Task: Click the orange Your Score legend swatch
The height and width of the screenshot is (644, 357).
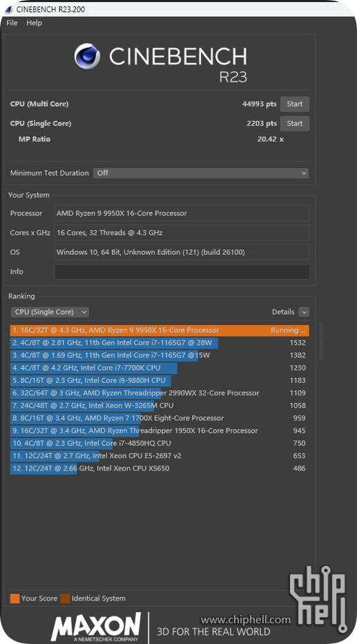Action: pyautogui.click(x=15, y=598)
